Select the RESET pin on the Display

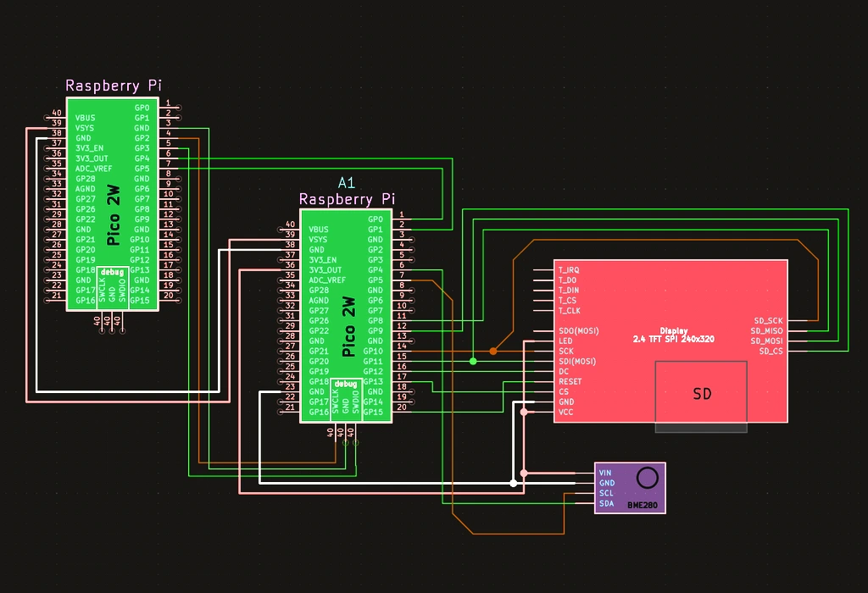pyautogui.click(x=570, y=382)
